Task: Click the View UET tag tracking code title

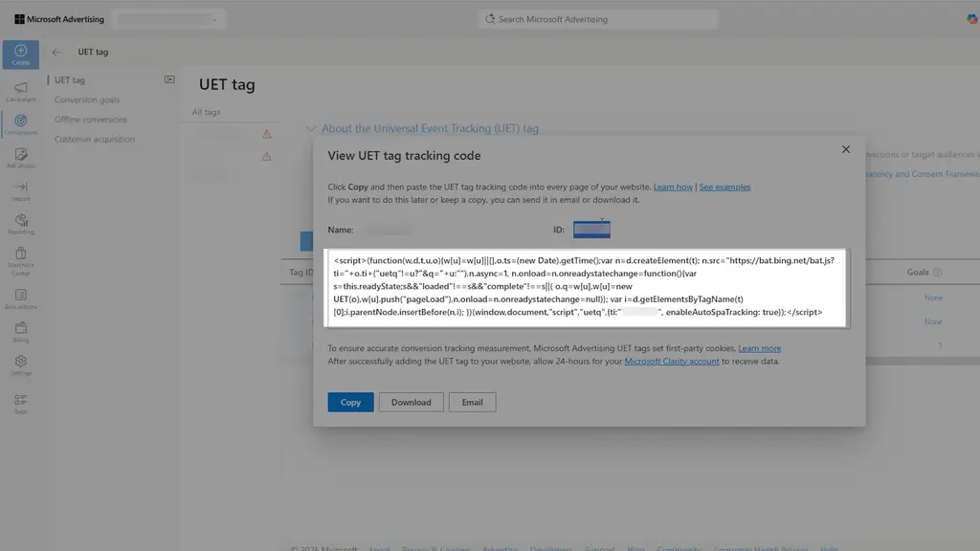Action: tap(405, 156)
